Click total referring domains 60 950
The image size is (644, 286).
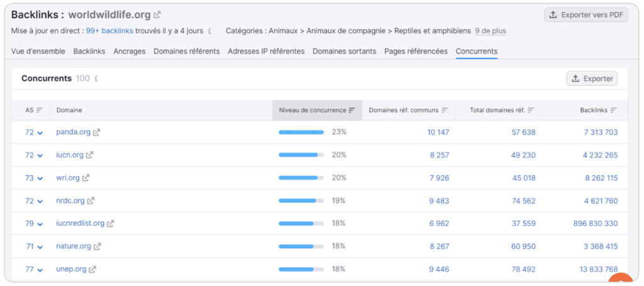click(x=524, y=246)
